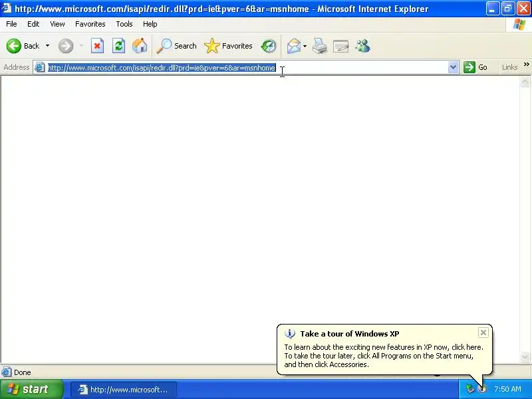Click the green Go button
This screenshot has height=399, width=532.
click(475, 67)
